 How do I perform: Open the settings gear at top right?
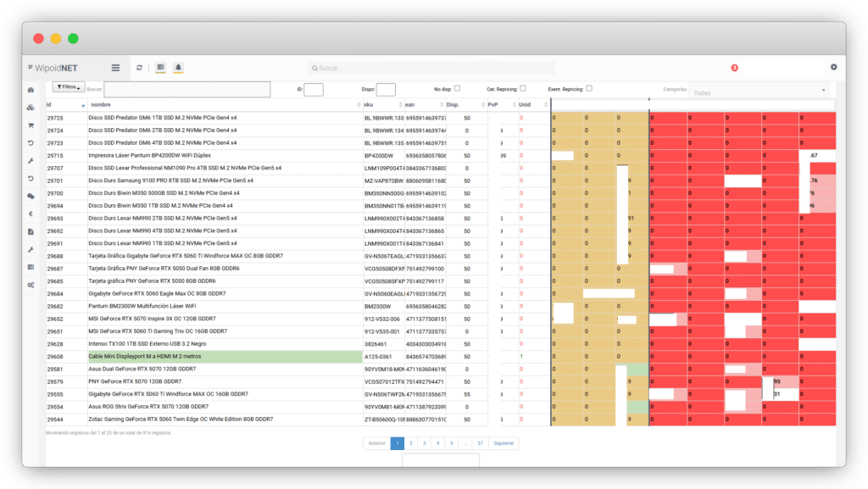pyautogui.click(x=834, y=67)
